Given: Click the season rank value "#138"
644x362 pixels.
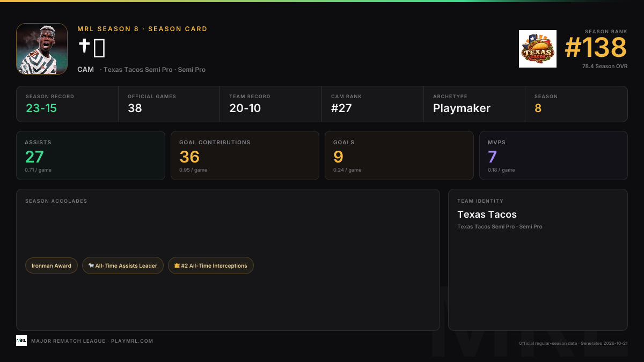Looking at the screenshot, I should 596,48.
